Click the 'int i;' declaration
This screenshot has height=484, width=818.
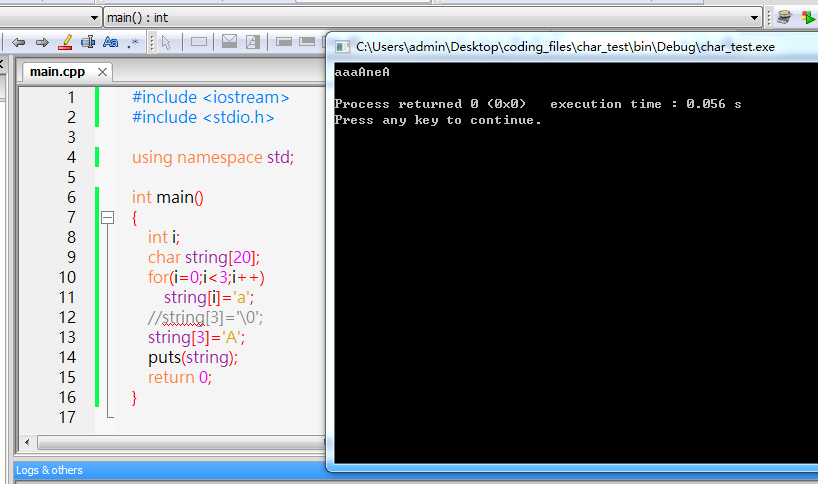tap(164, 237)
